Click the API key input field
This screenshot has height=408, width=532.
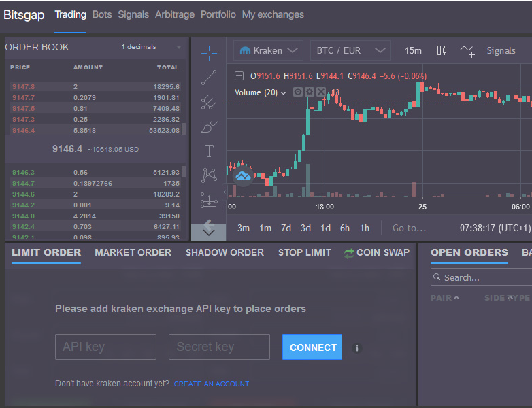click(x=105, y=347)
